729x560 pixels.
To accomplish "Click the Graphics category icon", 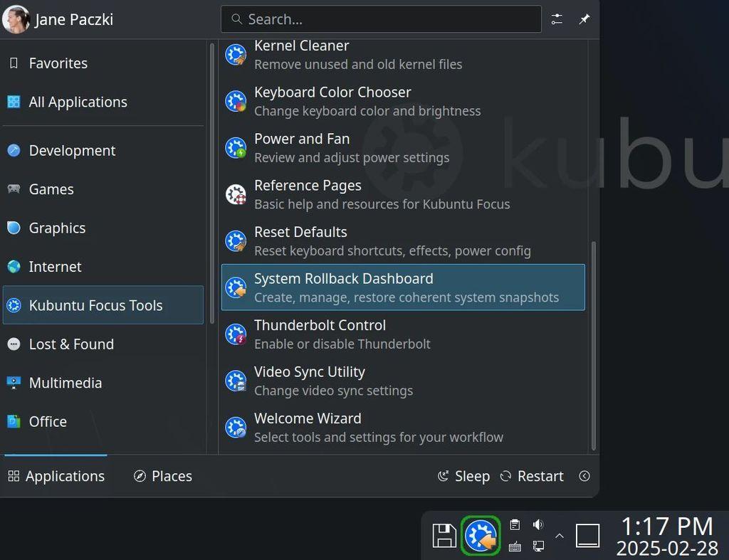I will [14, 228].
